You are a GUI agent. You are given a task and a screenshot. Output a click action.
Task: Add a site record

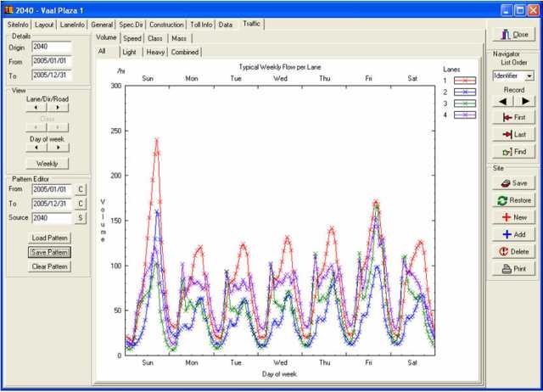tap(514, 234)
